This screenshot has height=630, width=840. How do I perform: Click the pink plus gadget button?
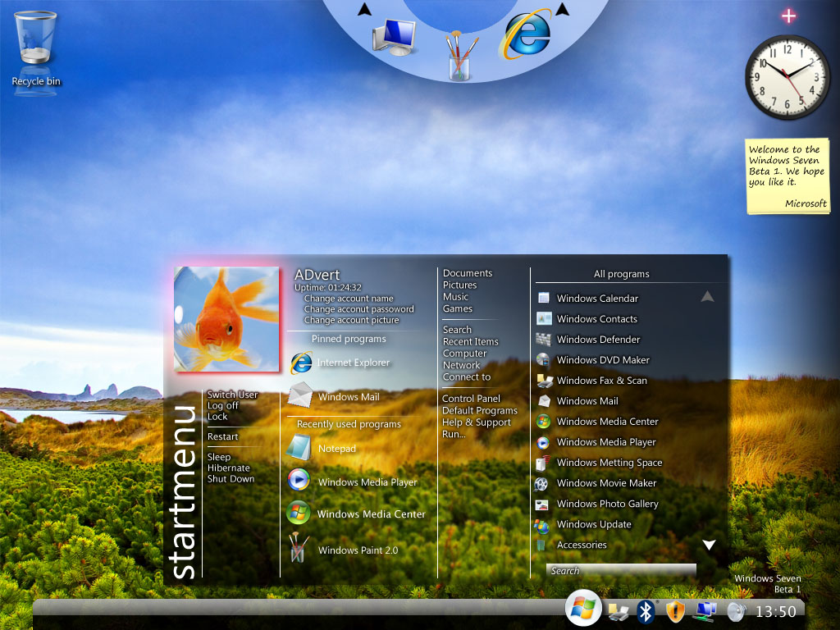click(788, 16)
